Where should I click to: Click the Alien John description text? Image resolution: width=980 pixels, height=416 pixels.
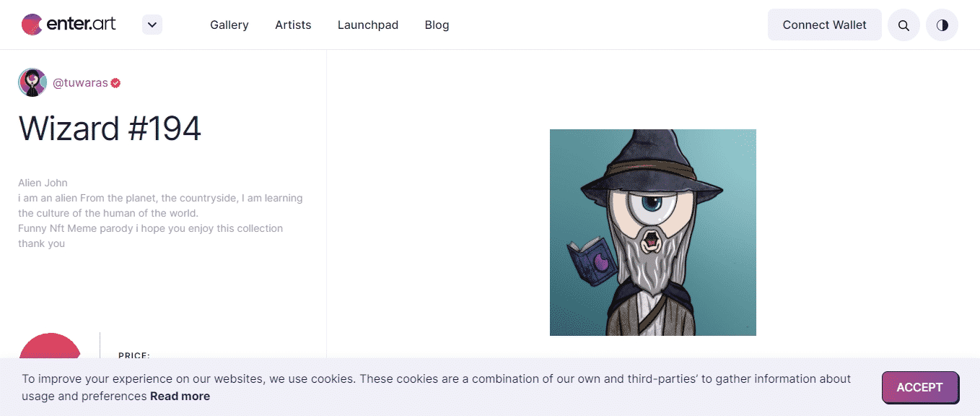tap(43, 183)
